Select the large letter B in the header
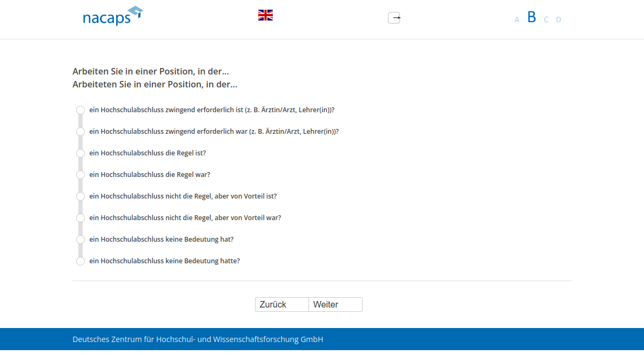The image size is (644, 355). tap(532, 17)
